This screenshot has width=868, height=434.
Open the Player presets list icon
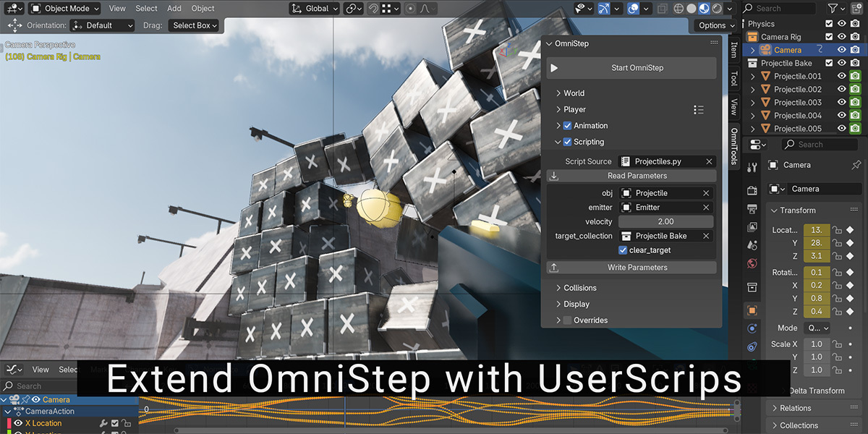698,110
